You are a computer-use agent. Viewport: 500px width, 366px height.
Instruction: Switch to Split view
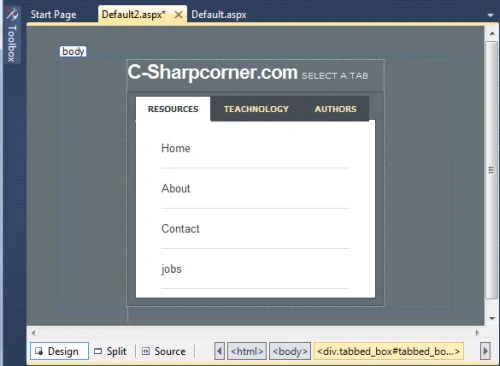click(x=111, y=351)
